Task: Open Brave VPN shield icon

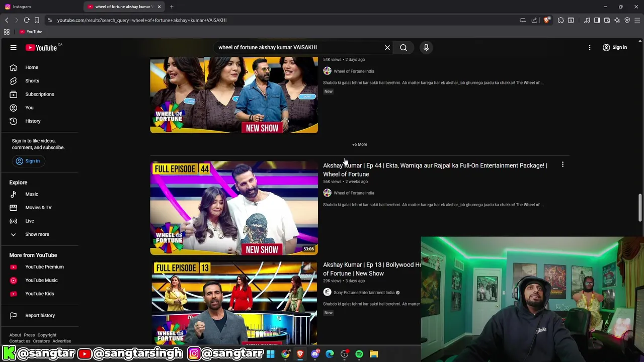Action: point(627,20)
